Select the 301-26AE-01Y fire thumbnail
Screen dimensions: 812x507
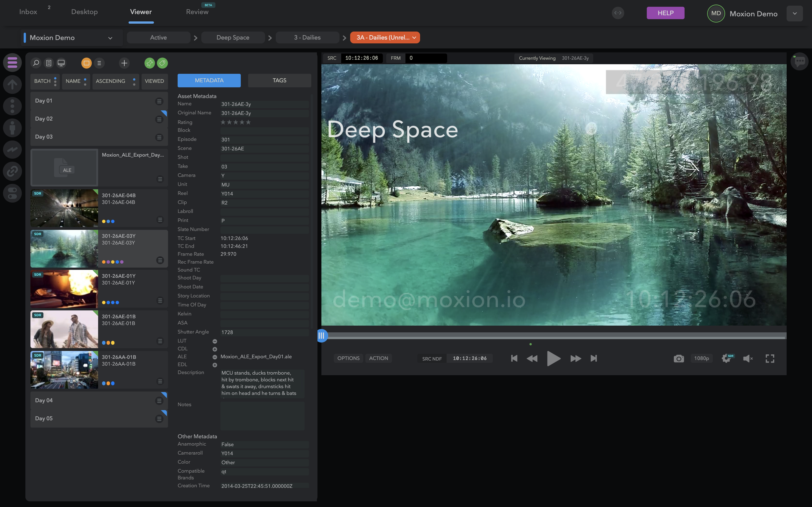point(64,289)
